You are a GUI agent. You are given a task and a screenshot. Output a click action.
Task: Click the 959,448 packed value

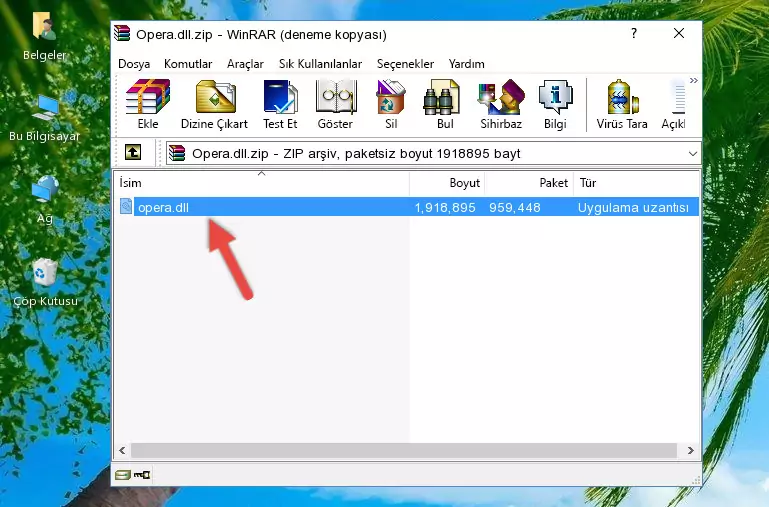click(514, 207)
